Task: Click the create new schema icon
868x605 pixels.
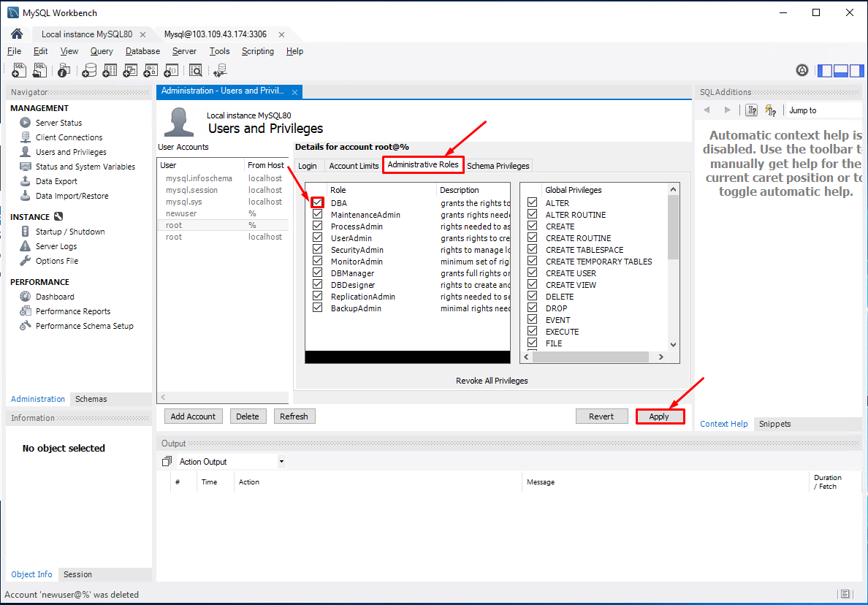Action: 88,70
